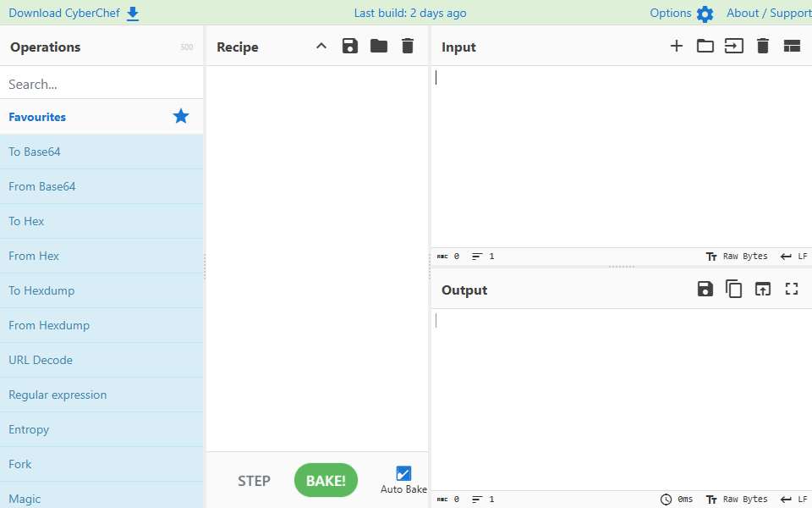The height and width of the screenshot is (508, 812).
Task: Open Input character encoding Raw Bytes selector
Action: pos(737,256)
